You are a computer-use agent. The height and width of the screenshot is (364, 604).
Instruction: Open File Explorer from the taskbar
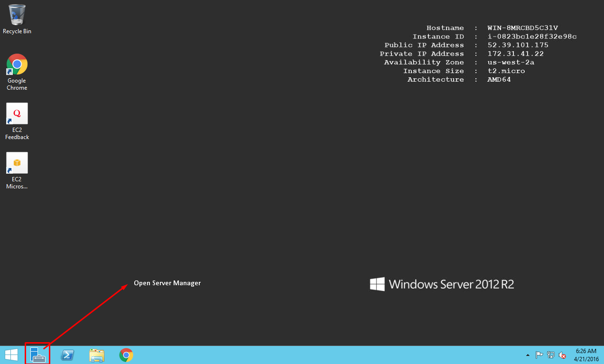[97, 355]
